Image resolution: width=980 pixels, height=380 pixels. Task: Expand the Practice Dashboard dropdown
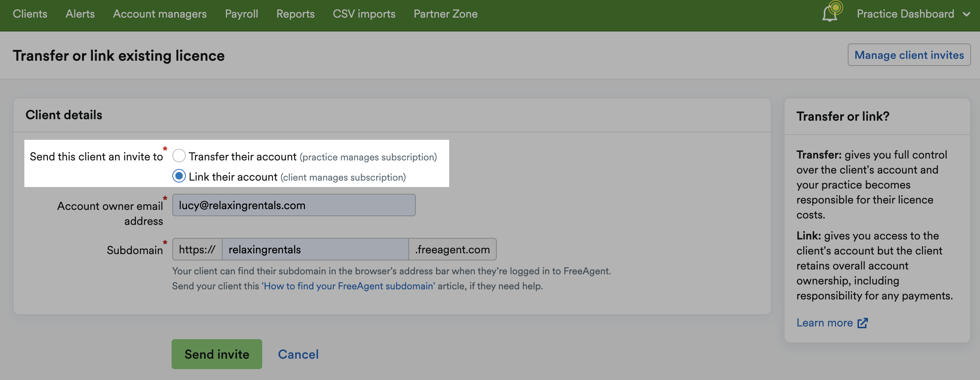pyautogui.click(x=913, y=14)
